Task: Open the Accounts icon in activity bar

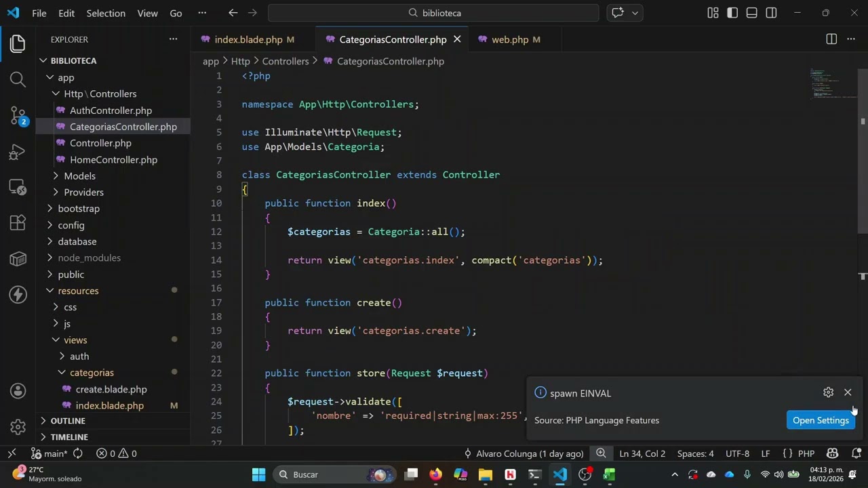Action: click(x=18, y=391)
